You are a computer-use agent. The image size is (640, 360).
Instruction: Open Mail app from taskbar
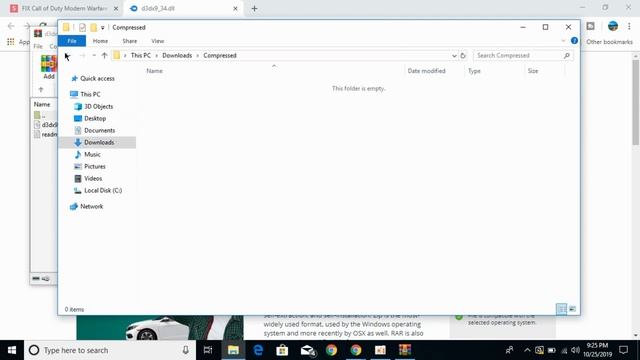[307, 350]
